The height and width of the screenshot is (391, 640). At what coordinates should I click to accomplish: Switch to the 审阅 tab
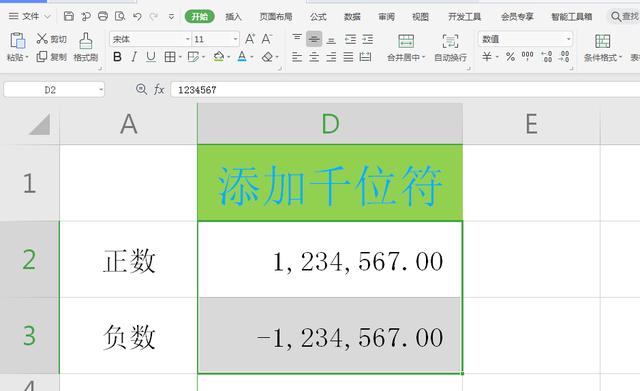[386, 17]
